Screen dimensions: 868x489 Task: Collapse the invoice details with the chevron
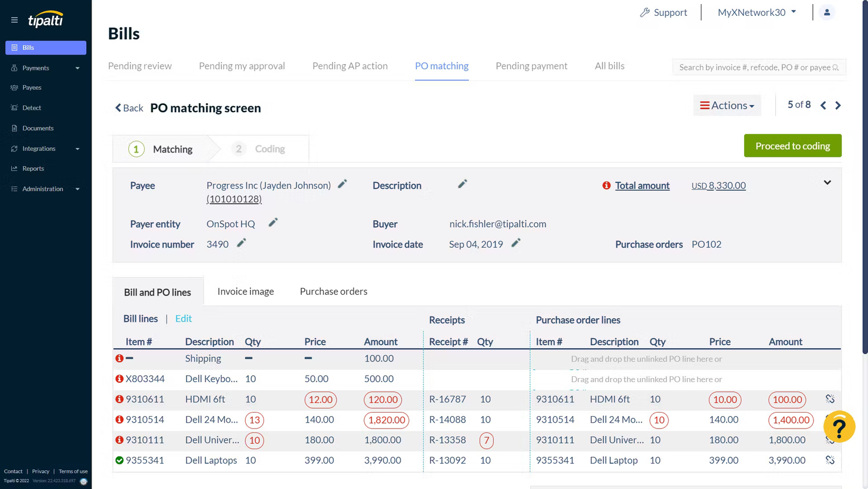[827, 183]
